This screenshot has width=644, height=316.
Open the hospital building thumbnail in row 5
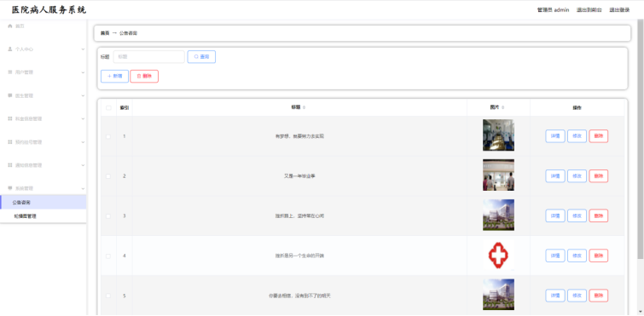(x=498, y=295)
